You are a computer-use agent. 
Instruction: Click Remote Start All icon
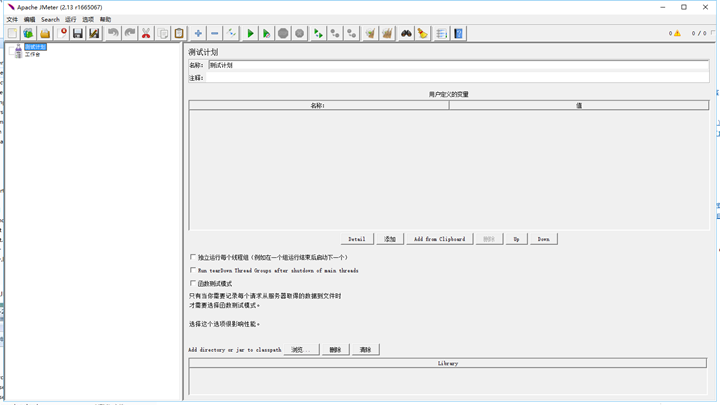pyautogui.click(x=318, y=34)
